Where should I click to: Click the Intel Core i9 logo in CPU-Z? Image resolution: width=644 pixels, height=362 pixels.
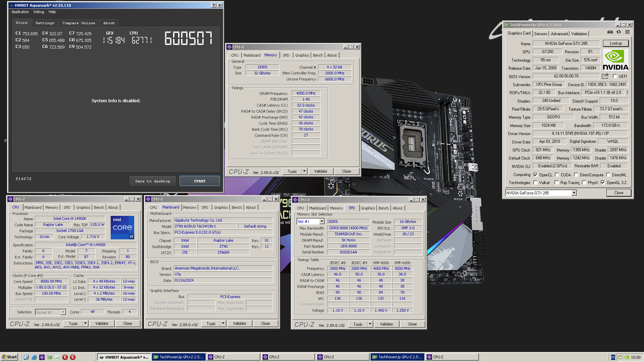point(122,228)
